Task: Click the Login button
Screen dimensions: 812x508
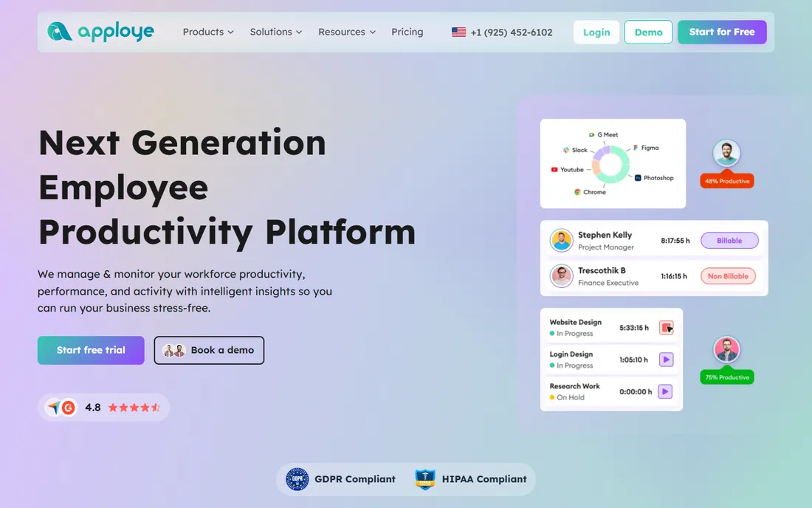Action: pyautogui.click(x=596, y=32)
